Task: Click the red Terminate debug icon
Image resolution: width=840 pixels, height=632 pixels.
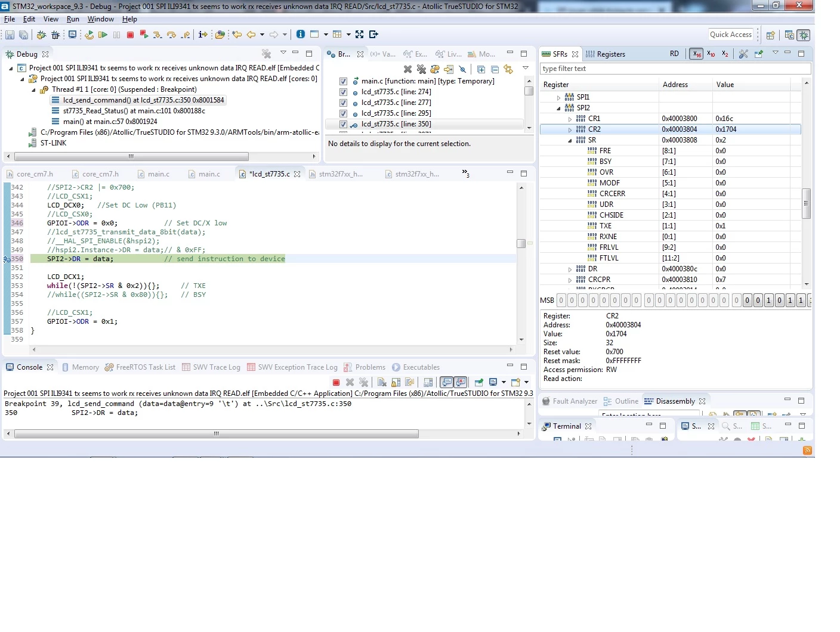Action: 130,35
